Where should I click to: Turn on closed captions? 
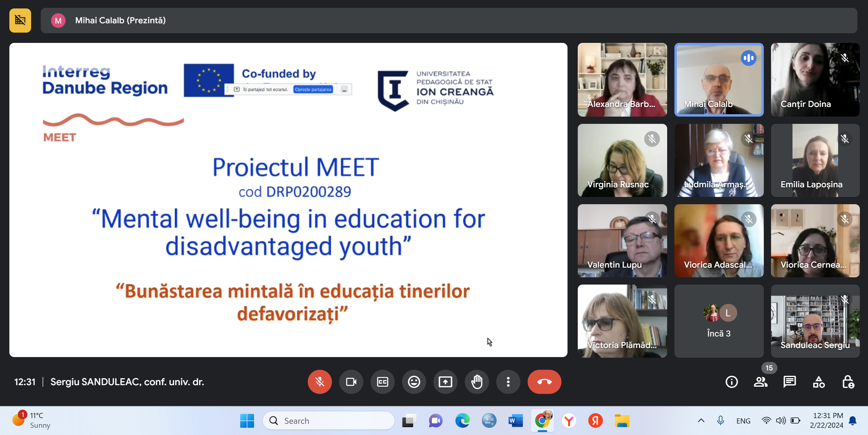pos(382,382)
